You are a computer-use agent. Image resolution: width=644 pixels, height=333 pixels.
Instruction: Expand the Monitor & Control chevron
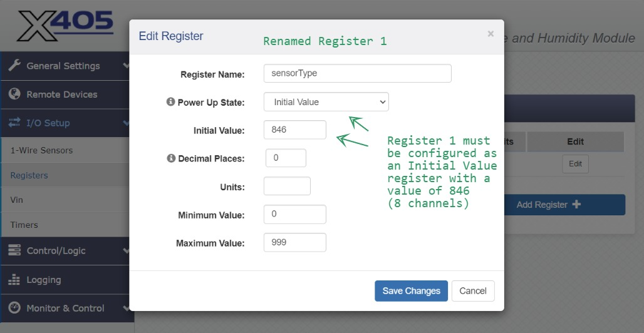click(x=126, y=307)
